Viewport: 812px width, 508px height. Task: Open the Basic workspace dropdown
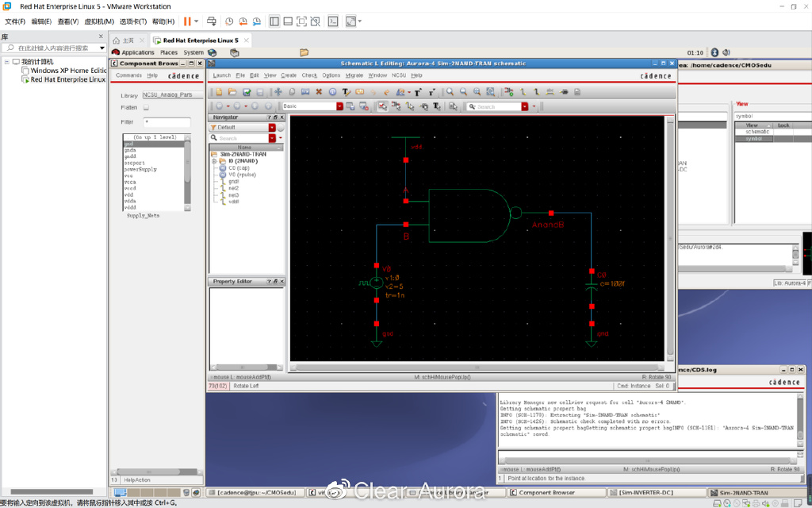(339, 106)
